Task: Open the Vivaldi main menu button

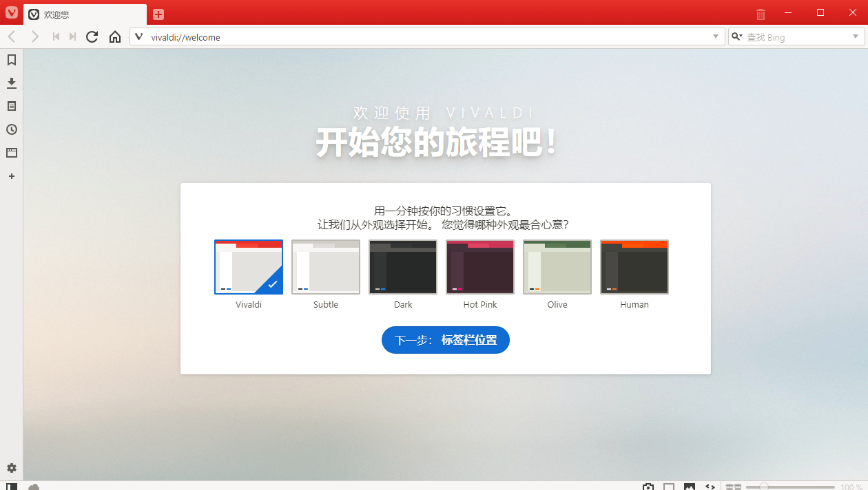Action: pos(12,13)
